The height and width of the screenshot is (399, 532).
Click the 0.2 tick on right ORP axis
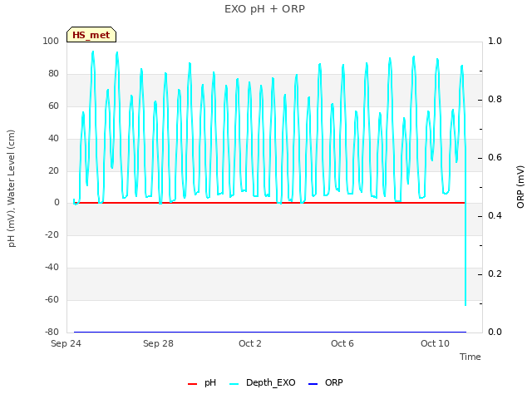click(x=495, y=273)
